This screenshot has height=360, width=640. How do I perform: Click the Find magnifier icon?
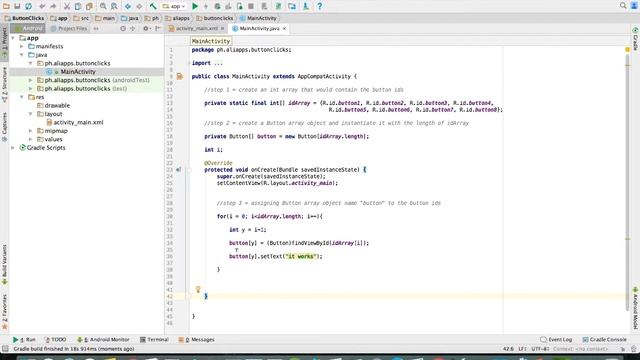103,6
